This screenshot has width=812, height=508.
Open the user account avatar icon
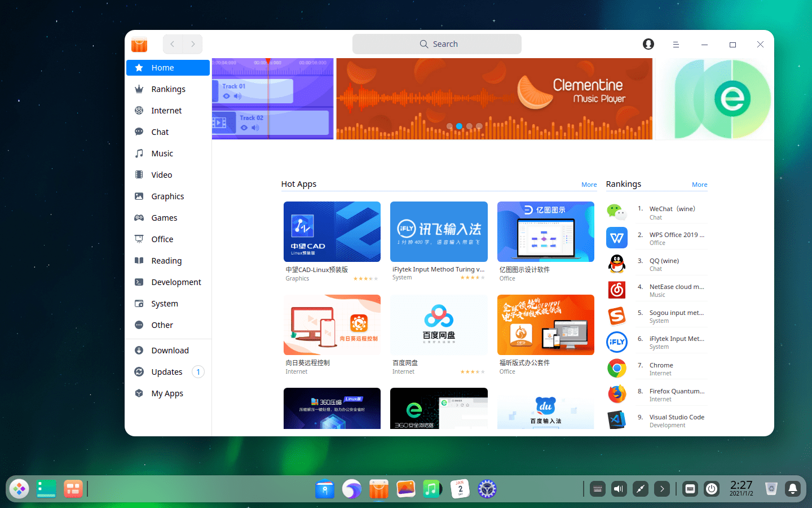[648, 44]
